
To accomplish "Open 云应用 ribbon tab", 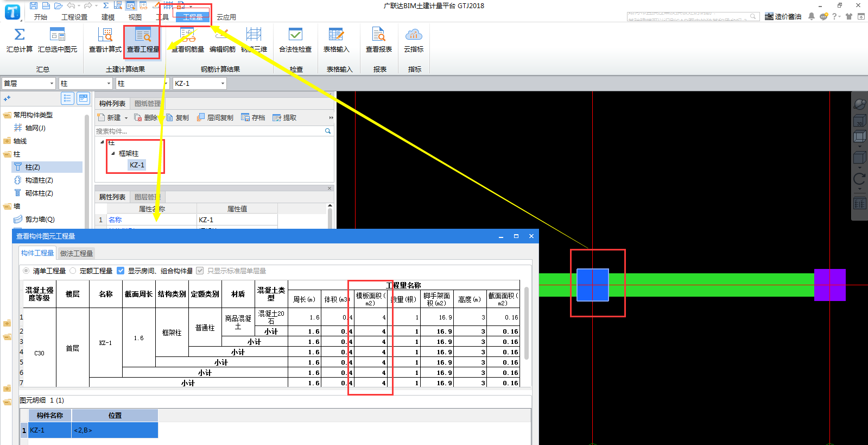I will click(226, 17).
